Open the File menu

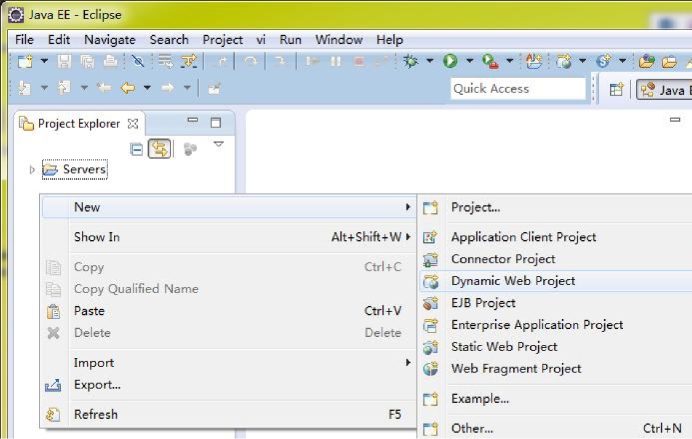pos(24,40)
